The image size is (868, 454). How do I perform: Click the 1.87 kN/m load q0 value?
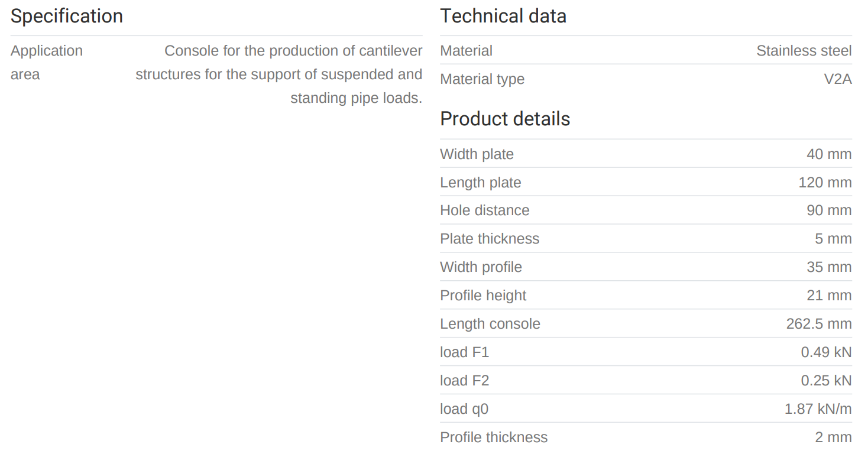[x=818, y=409]
